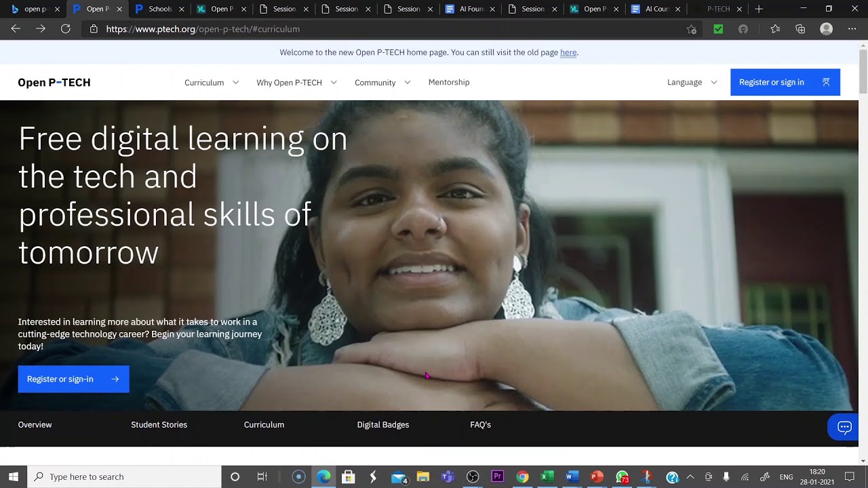Open the Favorites list icon

tap(775, 29)
